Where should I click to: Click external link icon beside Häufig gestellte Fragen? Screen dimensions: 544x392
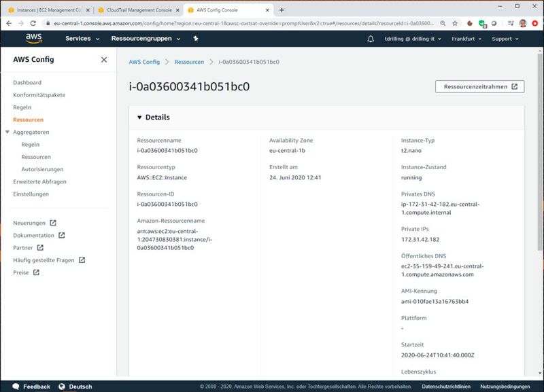82,260
